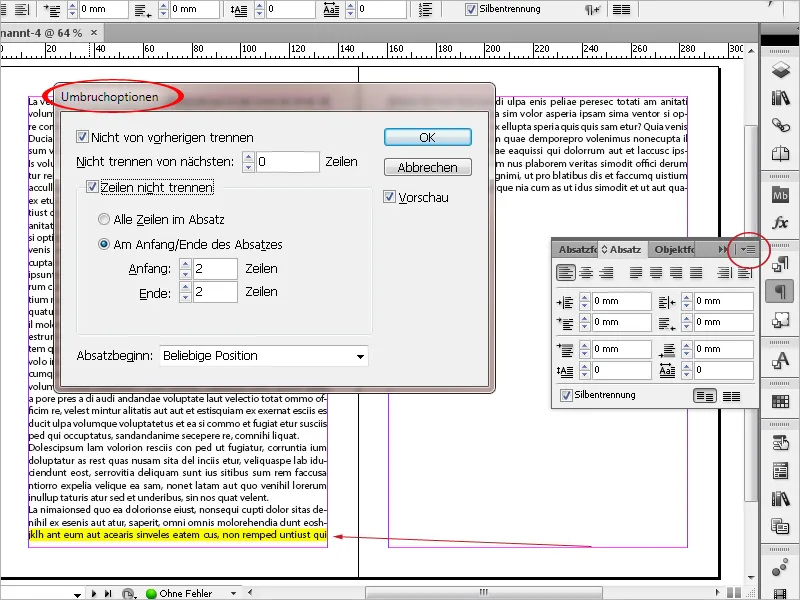Image resolution: width=800 pixels, height=600 pixels.
Task: Click the space-before field in Absatz panel
Action: point(621,349)
